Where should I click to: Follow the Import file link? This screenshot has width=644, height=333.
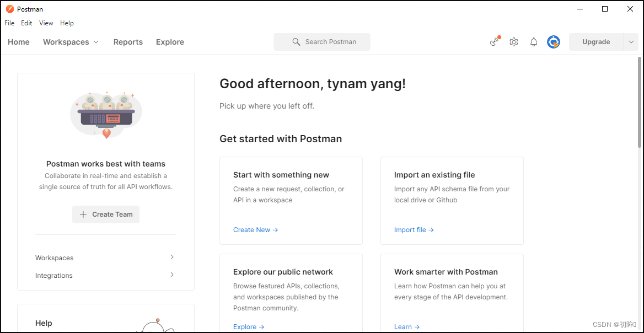(414, 230)
